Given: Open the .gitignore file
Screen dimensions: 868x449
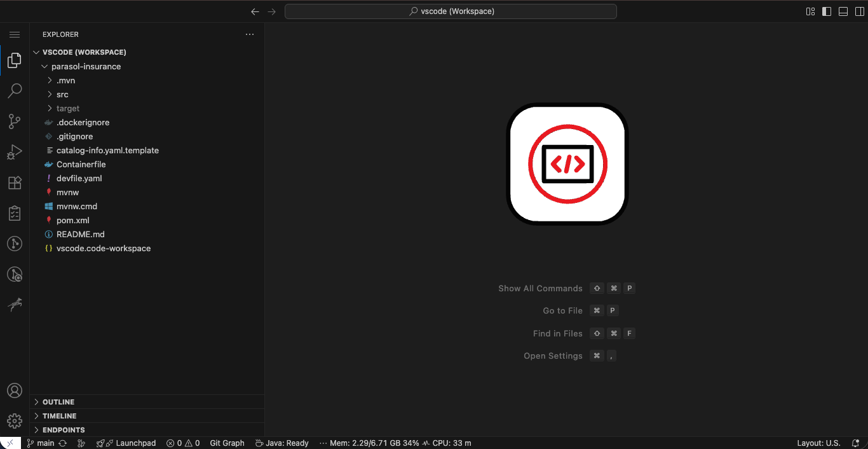Looking at the screenshot, I should point(147,136).
